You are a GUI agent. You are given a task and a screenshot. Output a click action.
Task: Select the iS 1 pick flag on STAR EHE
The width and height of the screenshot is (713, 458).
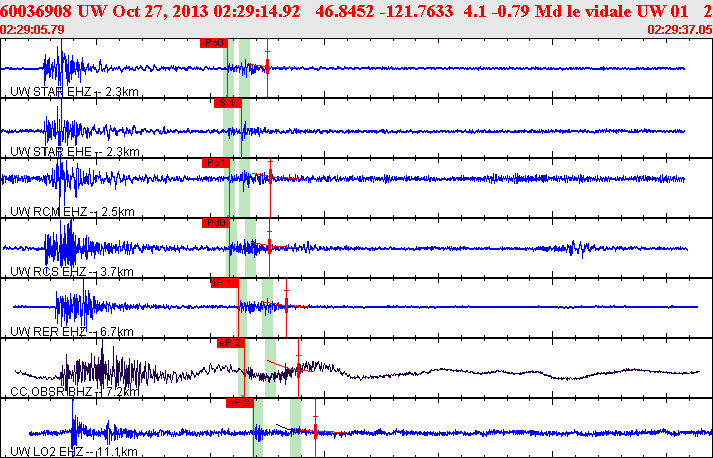pyautogui.click(x=228, y=103)
